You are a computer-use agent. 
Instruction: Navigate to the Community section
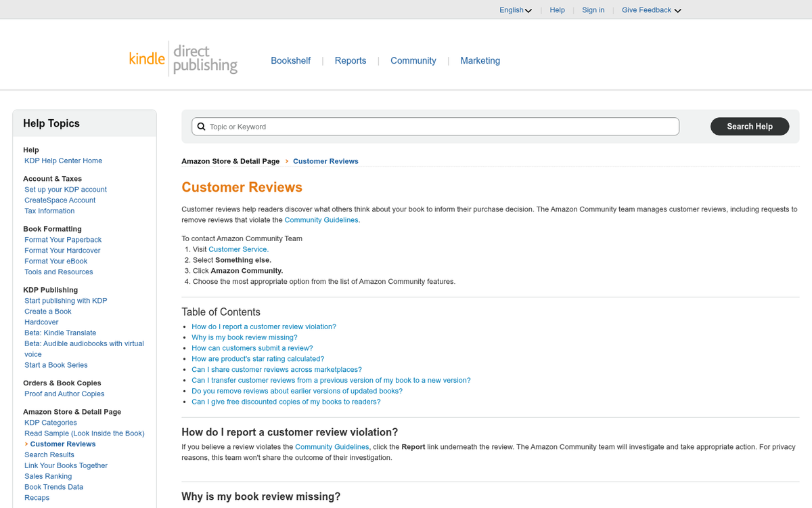(x=413, y=60)
